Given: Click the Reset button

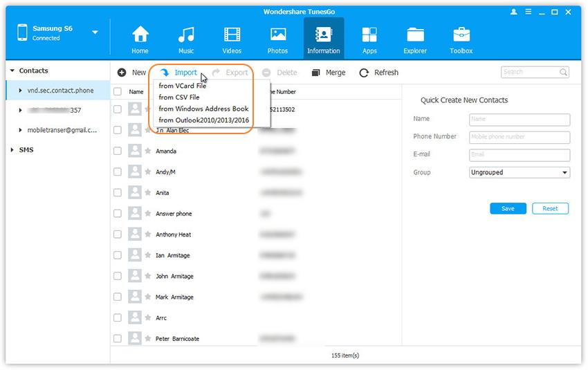Looking at the screenshot, I should pos(550,208).
